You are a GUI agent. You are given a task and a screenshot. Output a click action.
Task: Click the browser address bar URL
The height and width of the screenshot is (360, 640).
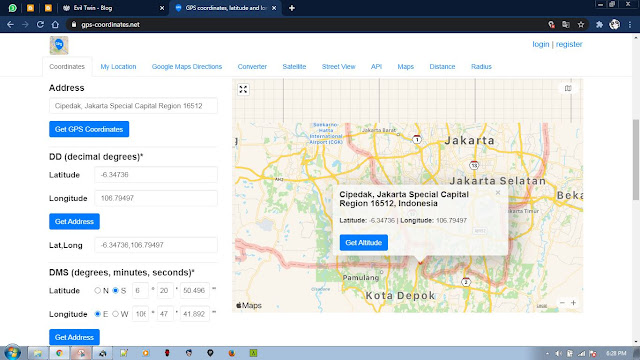[x=110, y=24]
